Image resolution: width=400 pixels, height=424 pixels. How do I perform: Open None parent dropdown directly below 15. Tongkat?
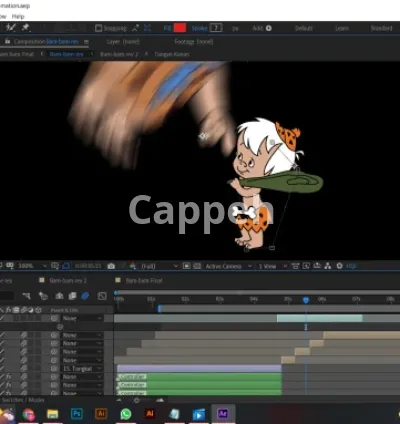point(82,377)
